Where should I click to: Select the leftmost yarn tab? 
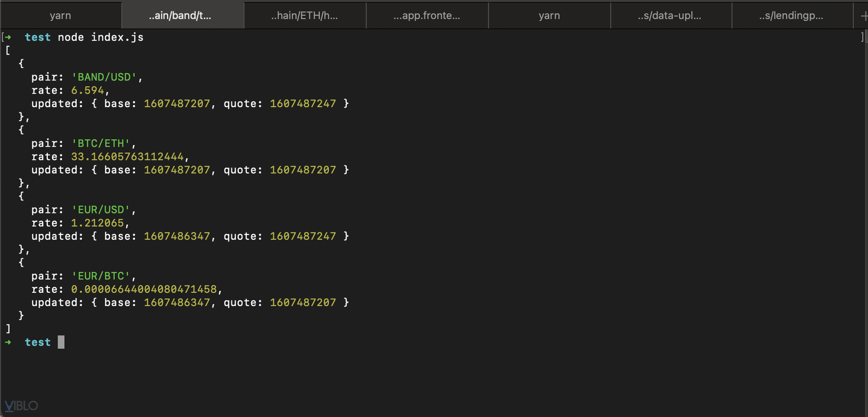tap(60, 16)
